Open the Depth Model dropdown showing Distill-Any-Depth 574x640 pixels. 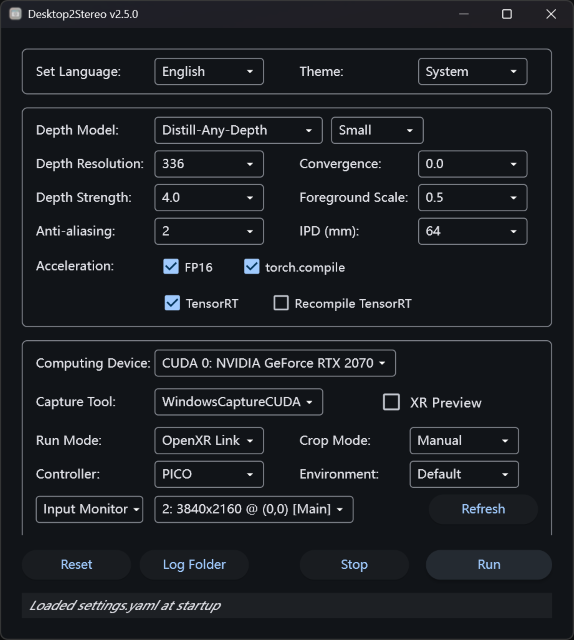pyautogui.click(x=238, y=131)
